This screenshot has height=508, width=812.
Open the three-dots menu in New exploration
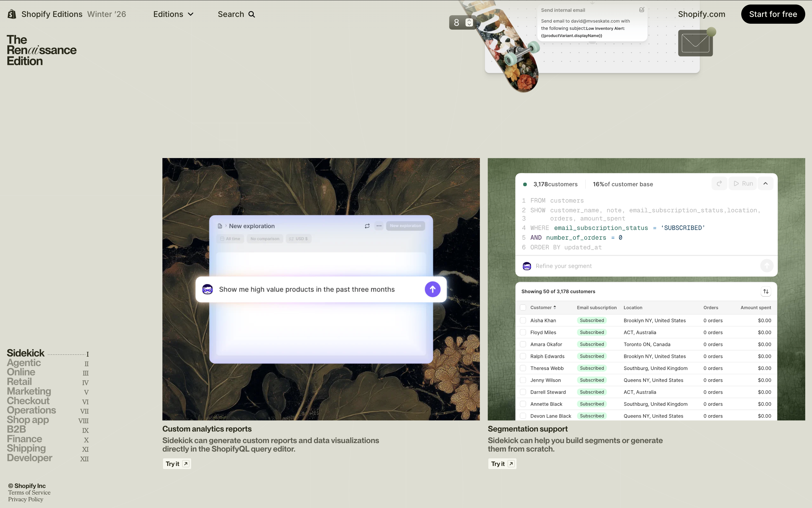379,226
